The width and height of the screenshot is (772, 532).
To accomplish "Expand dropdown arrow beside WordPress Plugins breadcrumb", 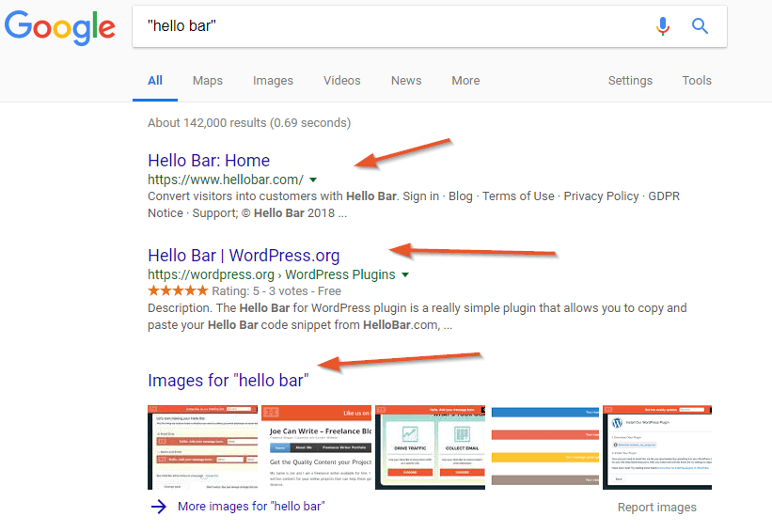I will [405, 274].
